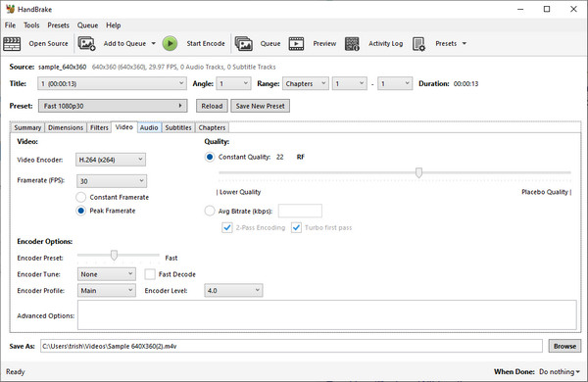
Task: Click the Encoder Preset slider thumb
Action: (x=114, y=255)
